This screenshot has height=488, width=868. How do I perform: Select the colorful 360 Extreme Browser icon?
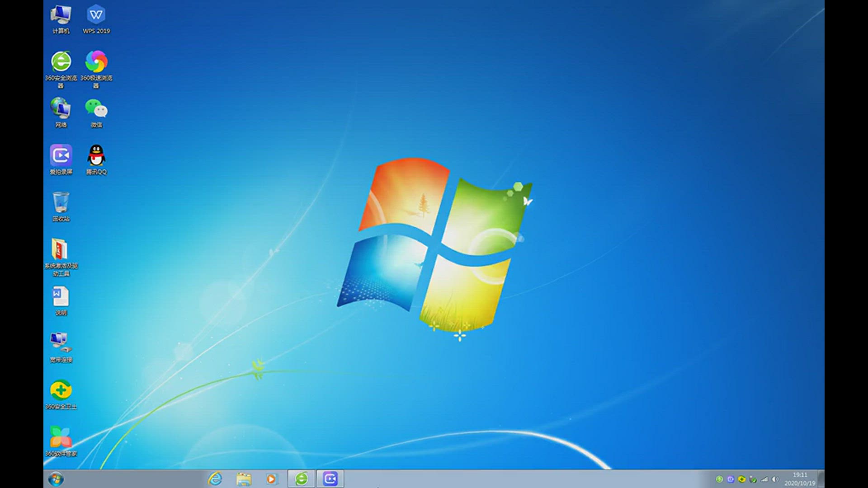[x=96, y=62]
